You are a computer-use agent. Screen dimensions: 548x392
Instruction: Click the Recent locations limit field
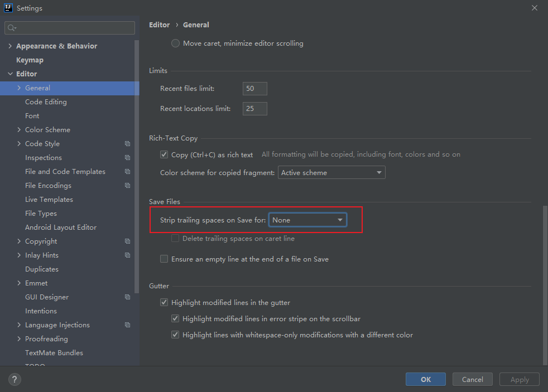[x=255, y=109]
